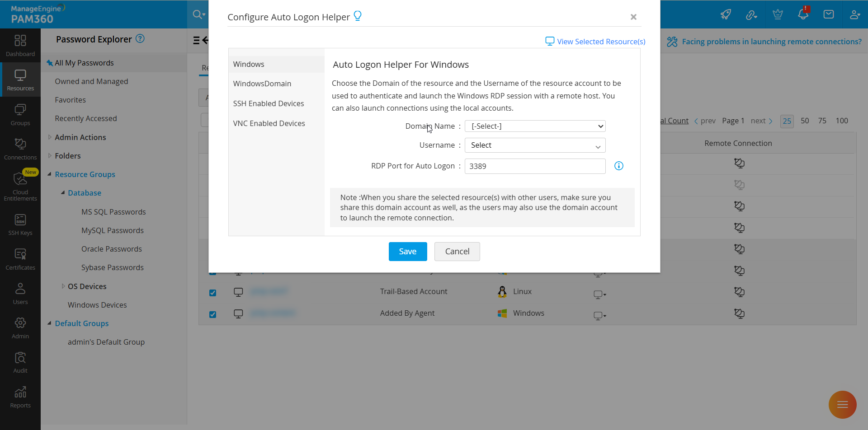This screenshot has width=868, height=430.
Task: Open View Selected Resource(s) link
Action: (595, 42)
